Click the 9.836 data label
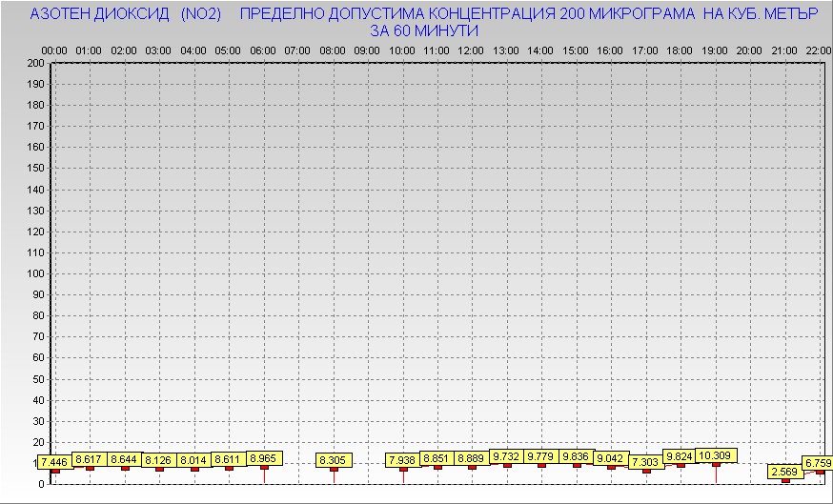The image size is (833, 504). pyautogui.click(x=577, y=456)
